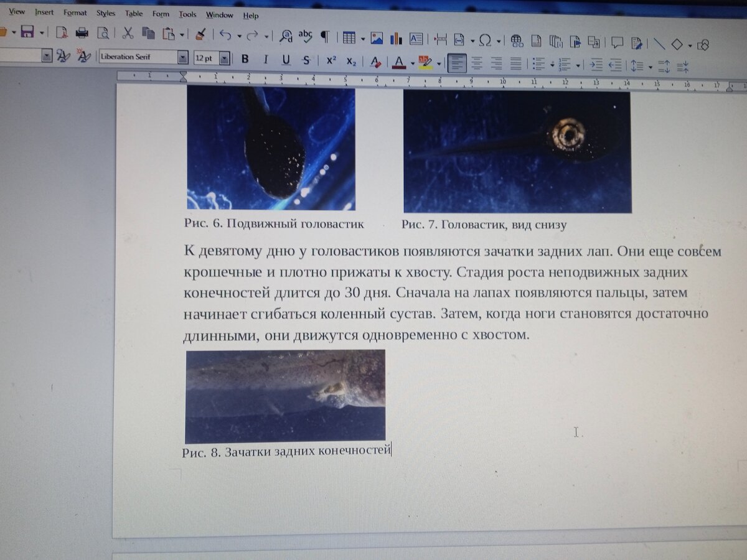Open the View menu
This screenshot has width=747, height=560.
point(16,12)
